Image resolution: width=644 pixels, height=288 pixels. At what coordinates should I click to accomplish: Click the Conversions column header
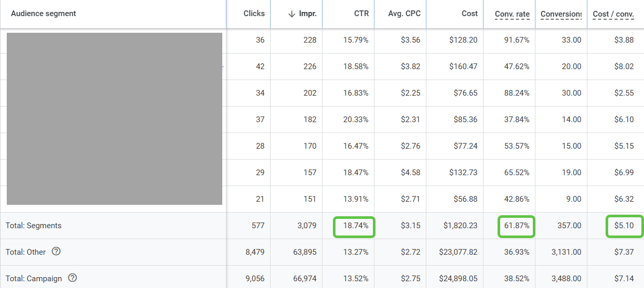[x=561, y=14]
